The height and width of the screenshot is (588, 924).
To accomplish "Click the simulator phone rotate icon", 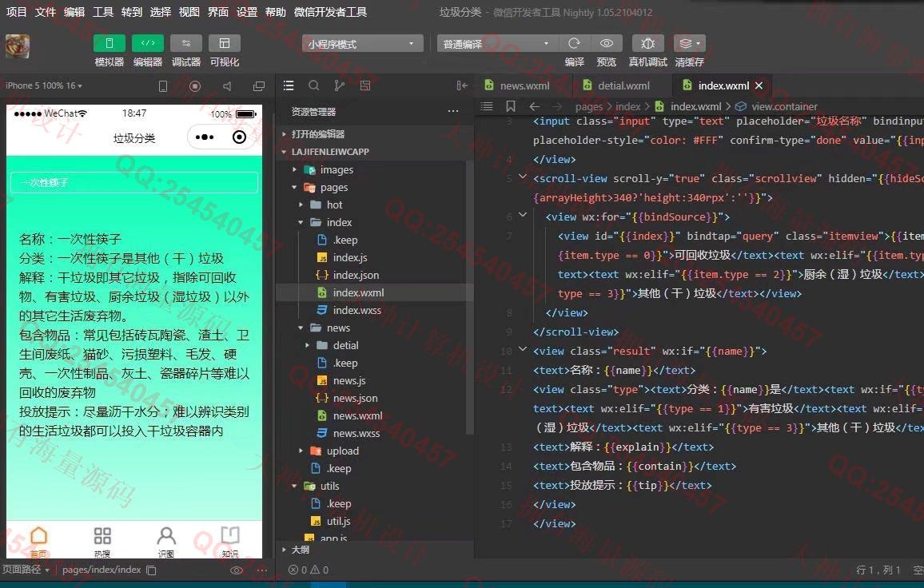I will pyautogui.click(x=163, y=86).
